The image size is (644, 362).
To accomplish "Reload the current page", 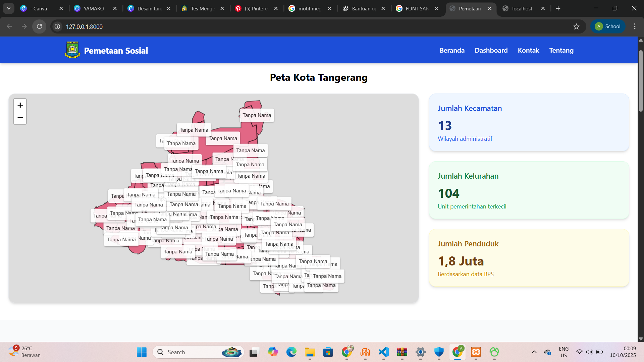I will (39, 26).
